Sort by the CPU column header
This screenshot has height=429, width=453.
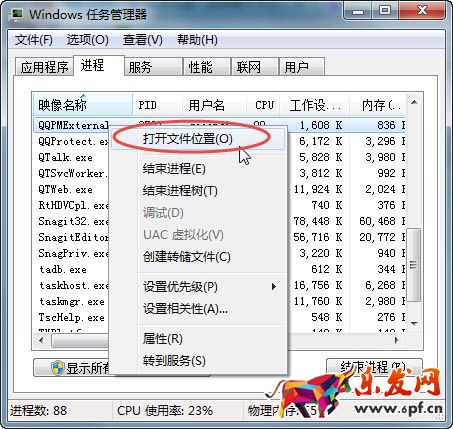[x=263, y=105]
